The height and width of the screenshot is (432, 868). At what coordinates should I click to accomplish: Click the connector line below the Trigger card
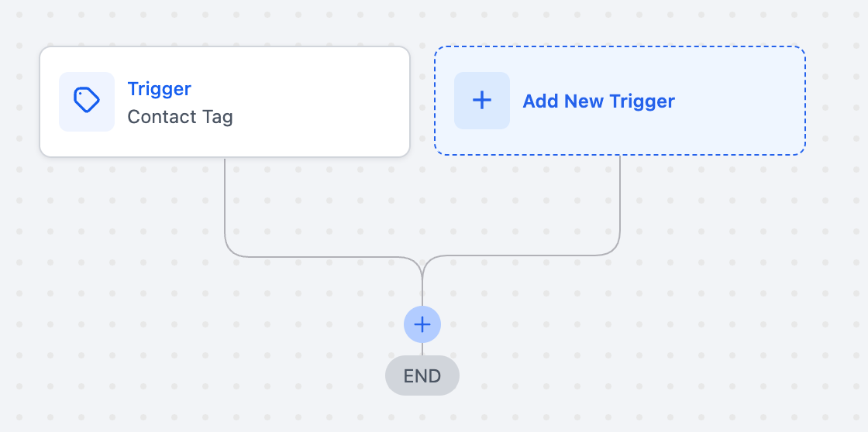[225, 201]
